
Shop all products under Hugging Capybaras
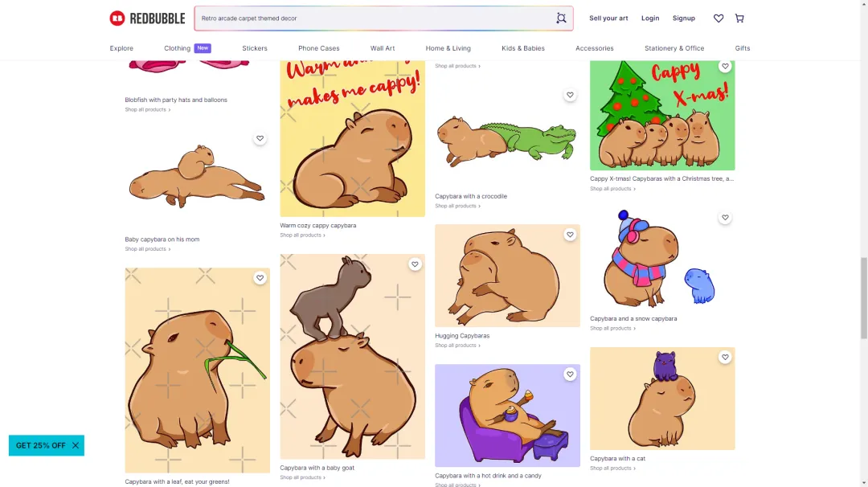pos(457,346)
